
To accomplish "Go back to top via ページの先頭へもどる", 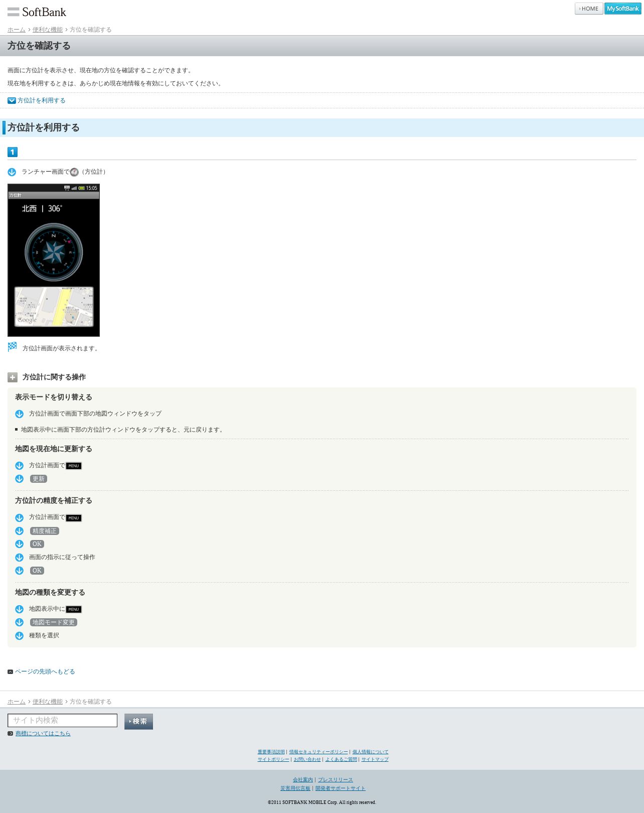I will (45, 671).
